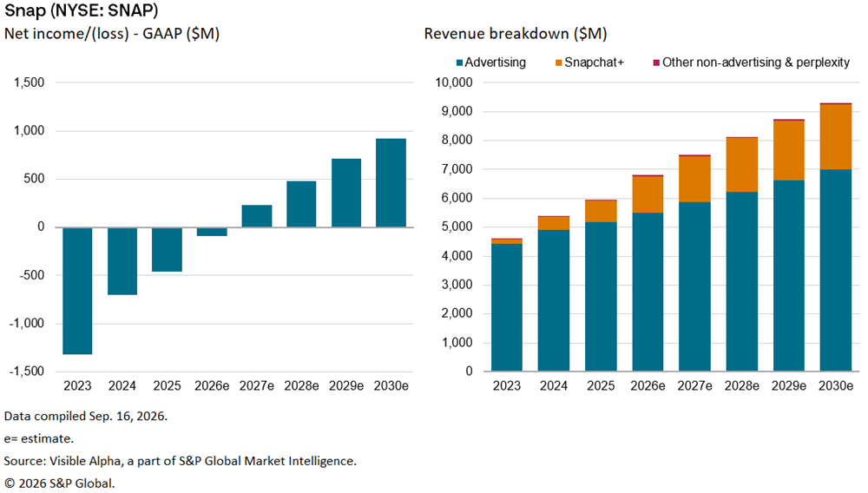Click the '1,500' net income axis label
The image size is (868, 493).
(x=30, y=82)
